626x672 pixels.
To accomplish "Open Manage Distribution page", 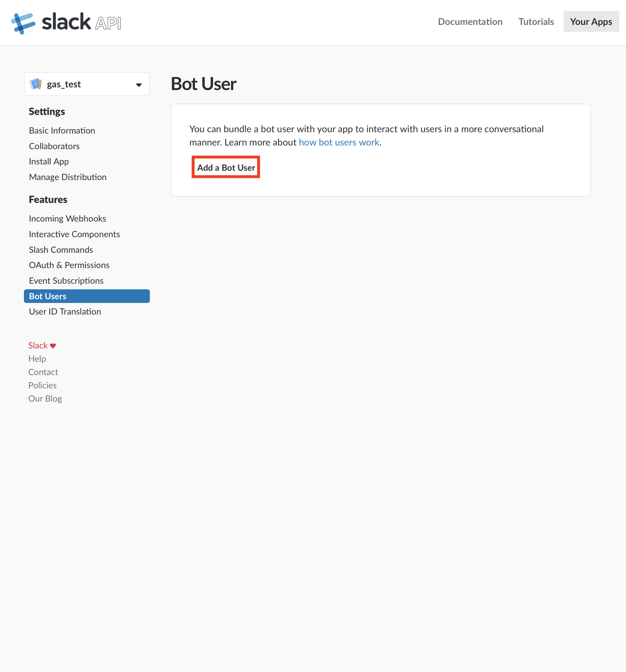I will [68, 177].
